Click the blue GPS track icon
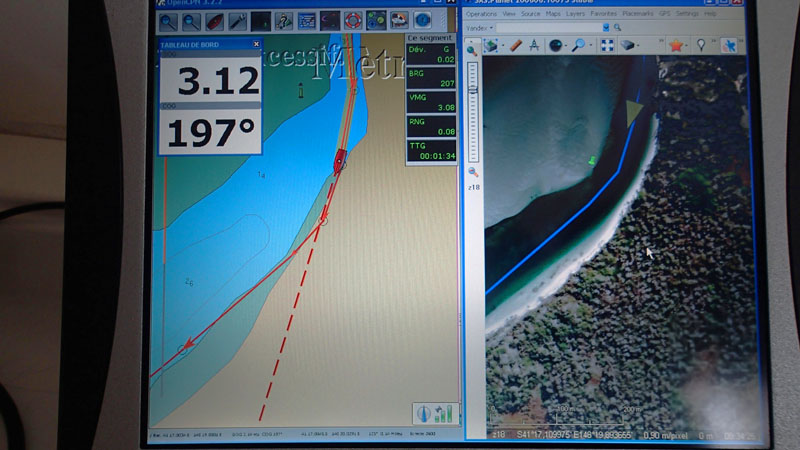Viewport: 800px width, 450px height. tap(729, 45)
